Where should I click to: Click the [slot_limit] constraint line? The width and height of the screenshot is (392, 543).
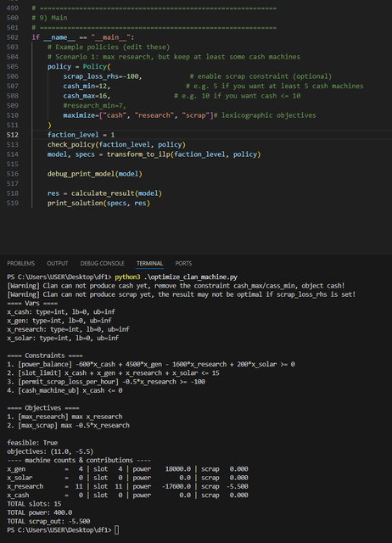[x=113, y=372]
